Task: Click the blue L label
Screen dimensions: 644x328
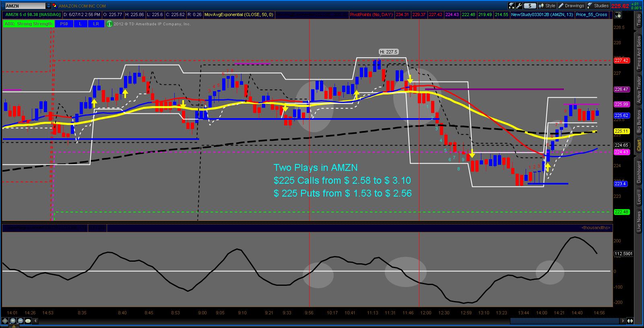Action: [80, 24]
